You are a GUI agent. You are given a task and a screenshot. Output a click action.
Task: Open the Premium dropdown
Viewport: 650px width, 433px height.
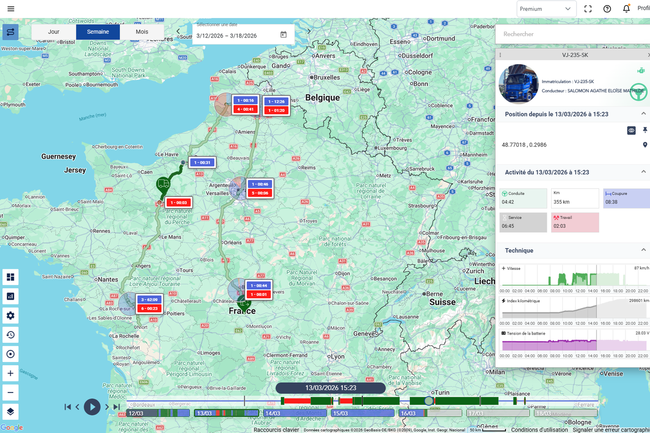click(x=546, y=9)
